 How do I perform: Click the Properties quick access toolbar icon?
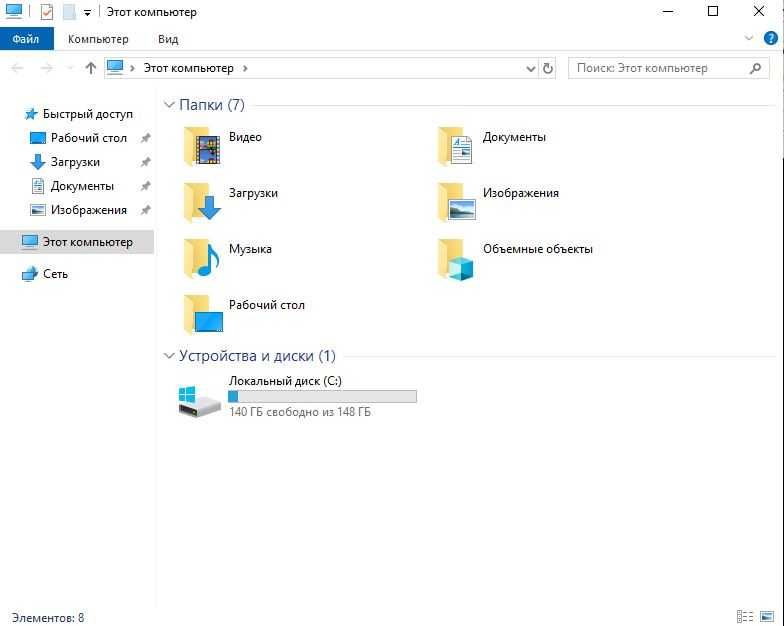[46, 12]
